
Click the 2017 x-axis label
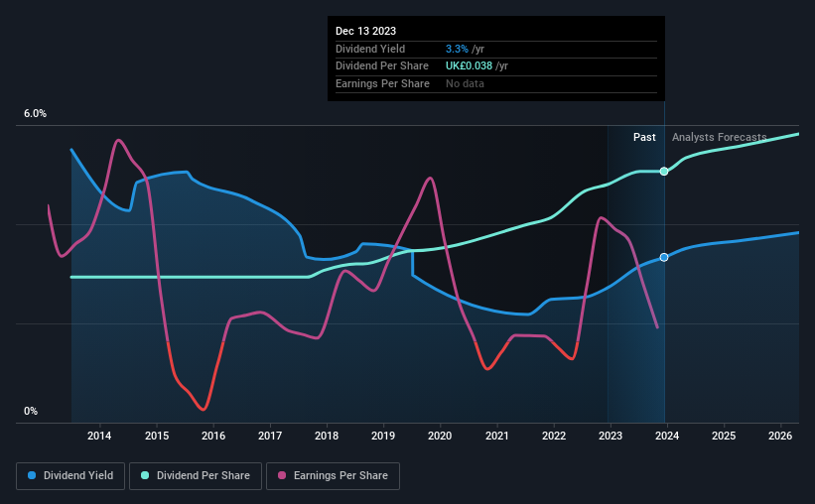click(x=270, y=436)
